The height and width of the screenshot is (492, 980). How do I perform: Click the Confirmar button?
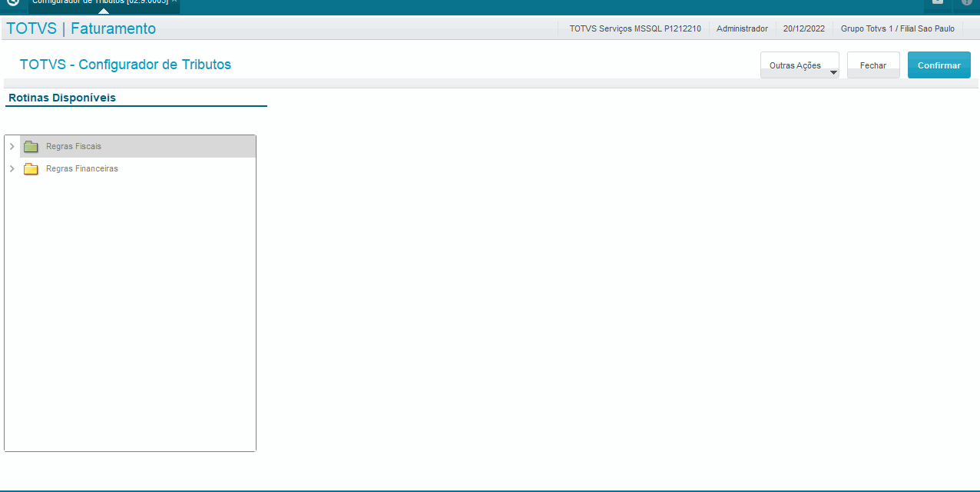[x=939, y=65]
